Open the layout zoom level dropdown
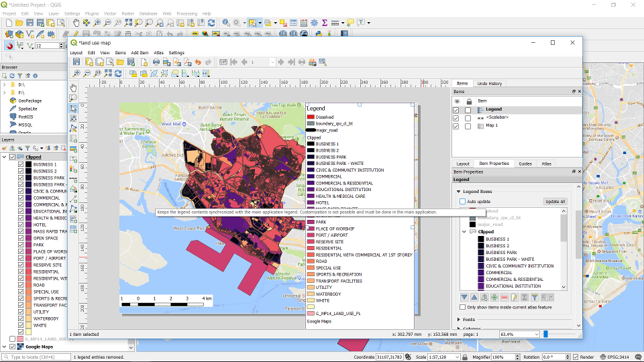The width and height of the screenshot is (644, 362). 536,335
